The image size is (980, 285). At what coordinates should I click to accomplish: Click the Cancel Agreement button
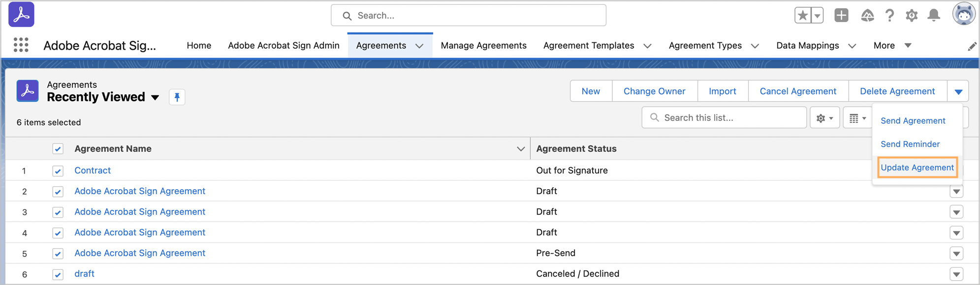click(x=797, y=91)
